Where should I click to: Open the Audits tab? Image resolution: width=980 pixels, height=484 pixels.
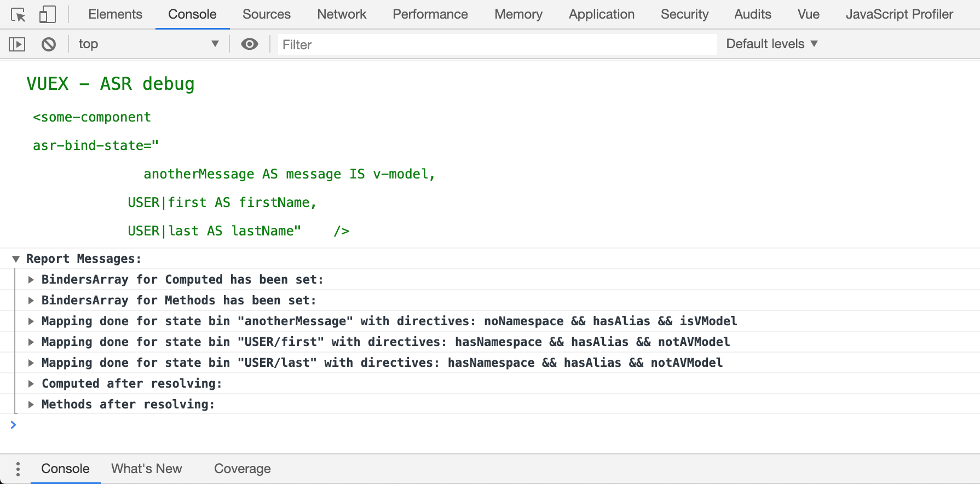coord(753,14)
